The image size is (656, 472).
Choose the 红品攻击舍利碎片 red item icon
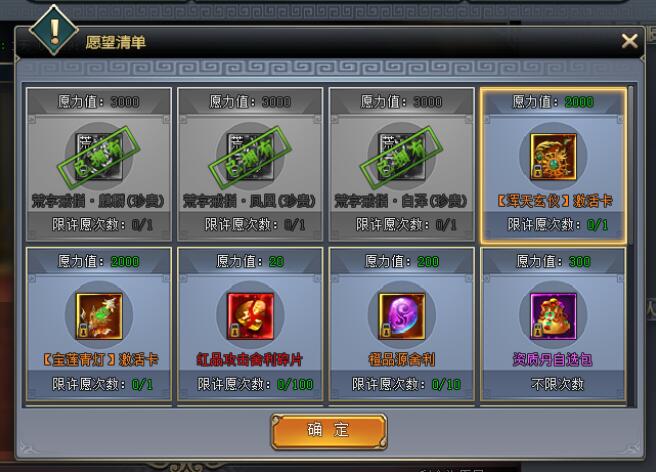[250, 316]
